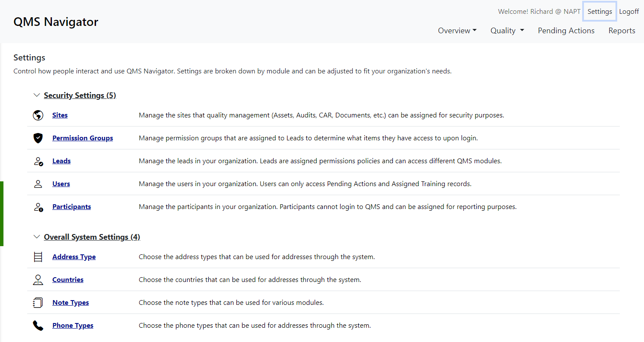The width and height of the screenshot is (644, 342).
Task: Click the Security Settings (5) heading
Action: point(80,95)
